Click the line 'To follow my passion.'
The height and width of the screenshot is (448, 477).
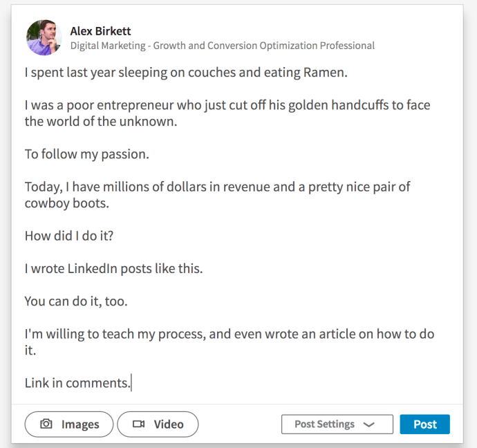coord(87,154)
